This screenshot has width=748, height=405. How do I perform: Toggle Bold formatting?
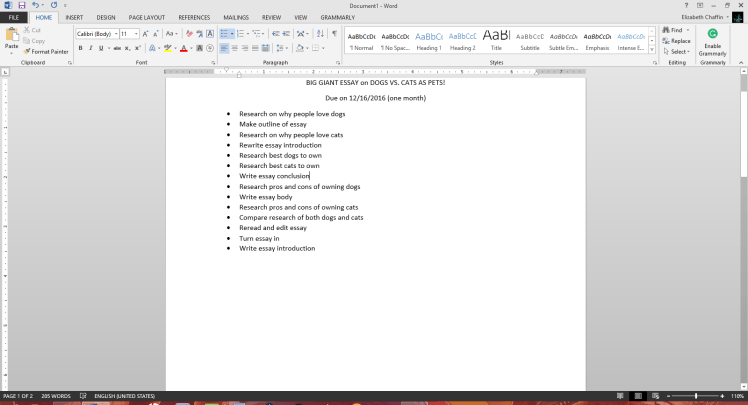(81, 48)
